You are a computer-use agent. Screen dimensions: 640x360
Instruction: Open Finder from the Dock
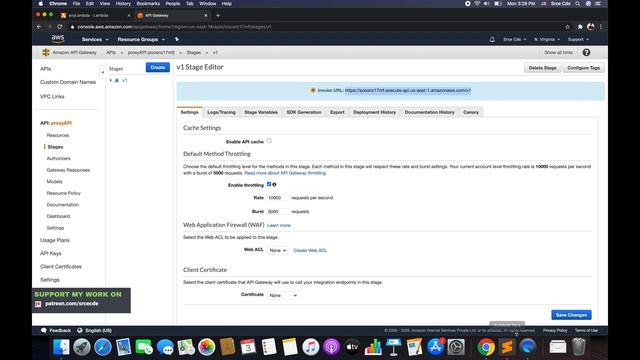pyautogui.click(x=61, y=347)
